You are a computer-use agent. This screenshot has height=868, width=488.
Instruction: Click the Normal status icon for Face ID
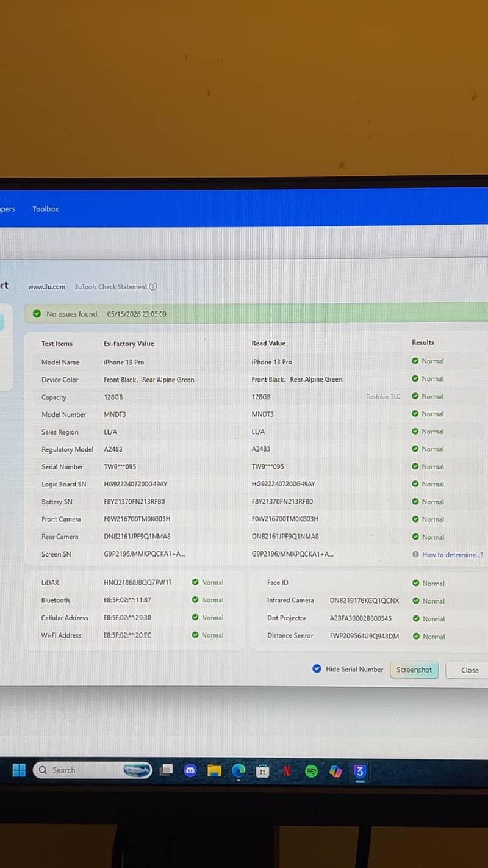416,584
